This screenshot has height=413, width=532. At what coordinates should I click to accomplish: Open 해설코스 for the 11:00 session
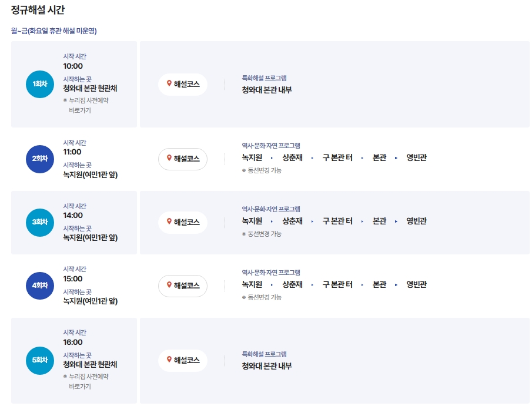(x=183, y=159)
